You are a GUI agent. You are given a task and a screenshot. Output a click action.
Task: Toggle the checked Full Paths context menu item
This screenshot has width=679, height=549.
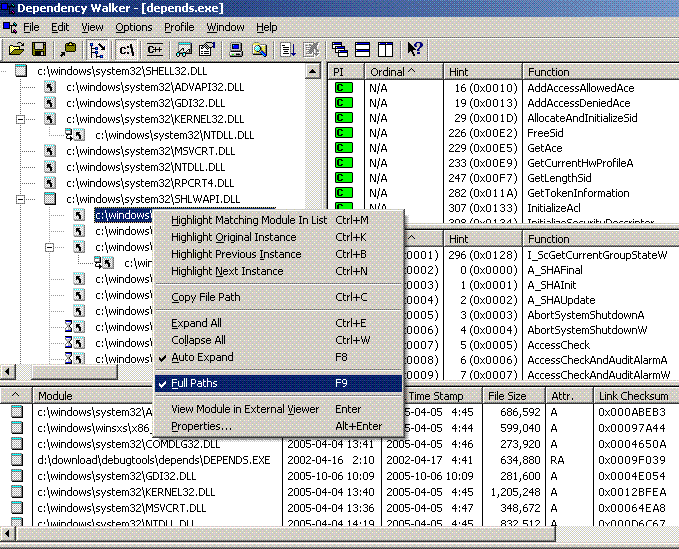[x=278, y=383]
